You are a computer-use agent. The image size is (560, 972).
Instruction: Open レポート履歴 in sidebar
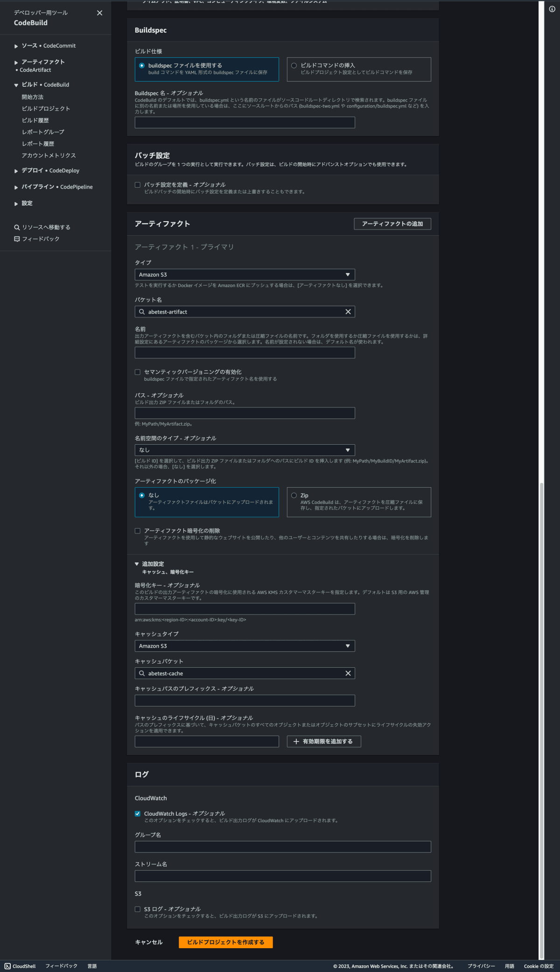coord(38,144)
